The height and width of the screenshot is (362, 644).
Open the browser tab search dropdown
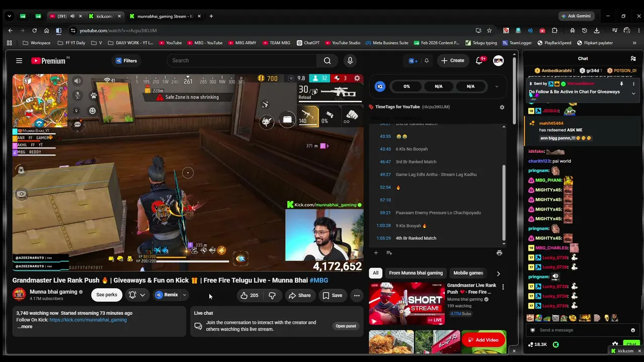[x=9, y=16]
